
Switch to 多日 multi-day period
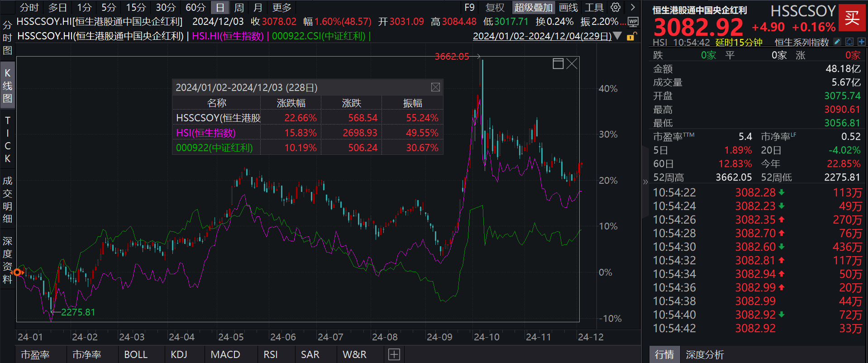click(x=57, y=7)
